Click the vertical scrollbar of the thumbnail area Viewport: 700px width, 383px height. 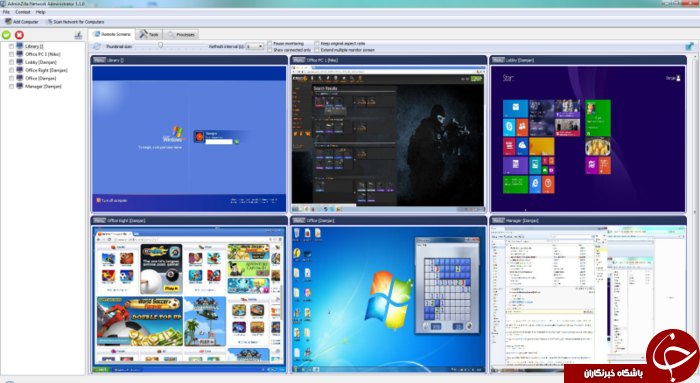coord(695,214)
